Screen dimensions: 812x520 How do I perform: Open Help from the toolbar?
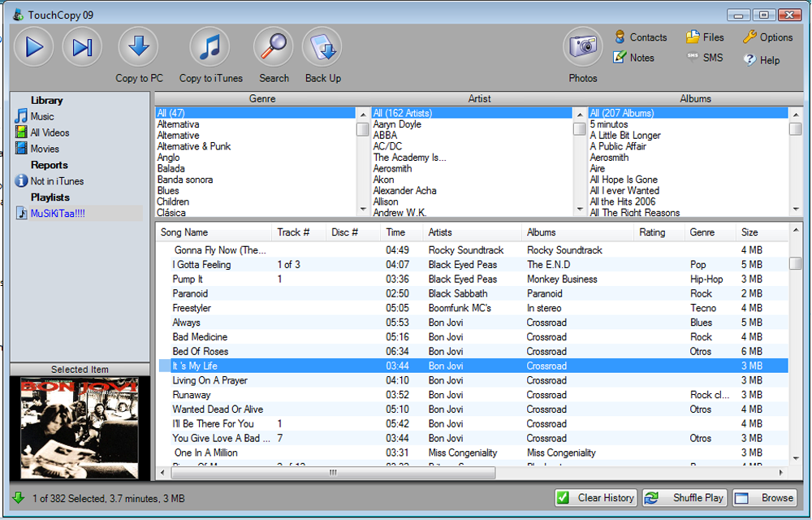pos(762,60)
